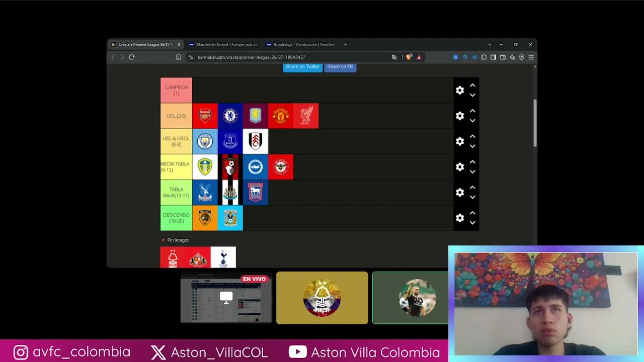Viewport: 644px width, 362px height.
Task: Move the TABLA BAJA row down
Action: click(x=472, y=197)
